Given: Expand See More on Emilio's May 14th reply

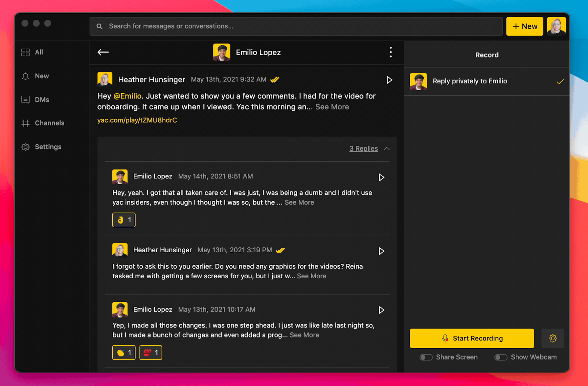Looking at the screenshot, I should (x=299, y=202).
